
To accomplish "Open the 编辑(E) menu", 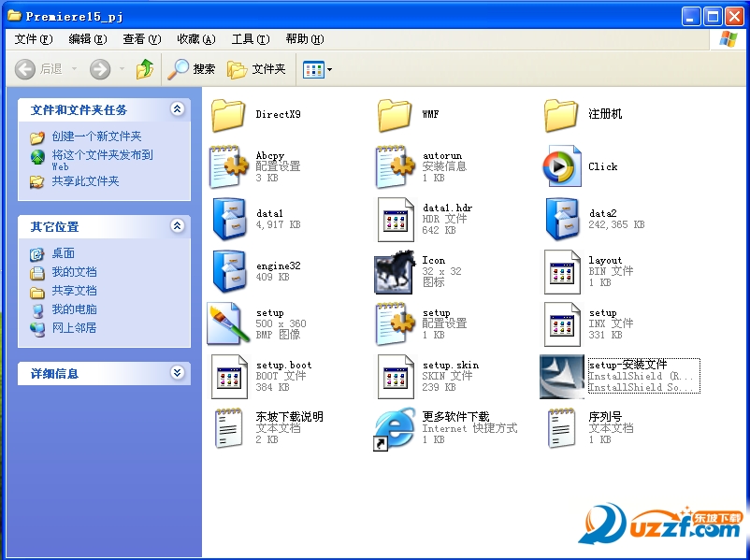I will 88,39.
